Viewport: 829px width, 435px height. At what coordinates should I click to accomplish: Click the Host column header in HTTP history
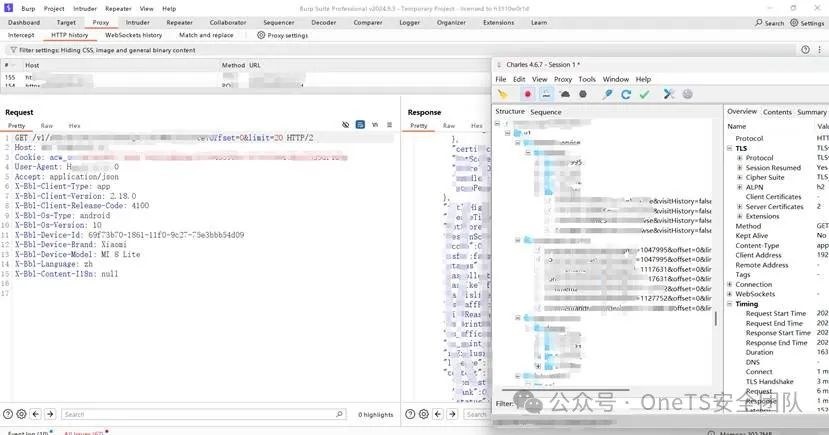click(x=32, y=65)
